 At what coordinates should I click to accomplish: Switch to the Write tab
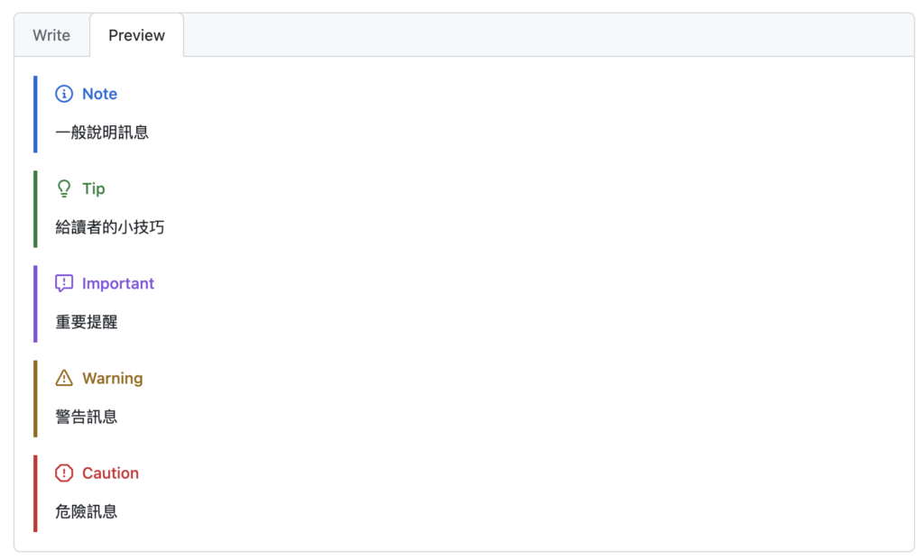51,35
